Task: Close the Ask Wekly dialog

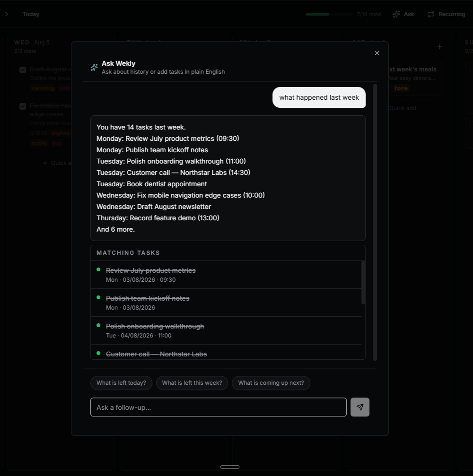Action: (x=377, y=53)
